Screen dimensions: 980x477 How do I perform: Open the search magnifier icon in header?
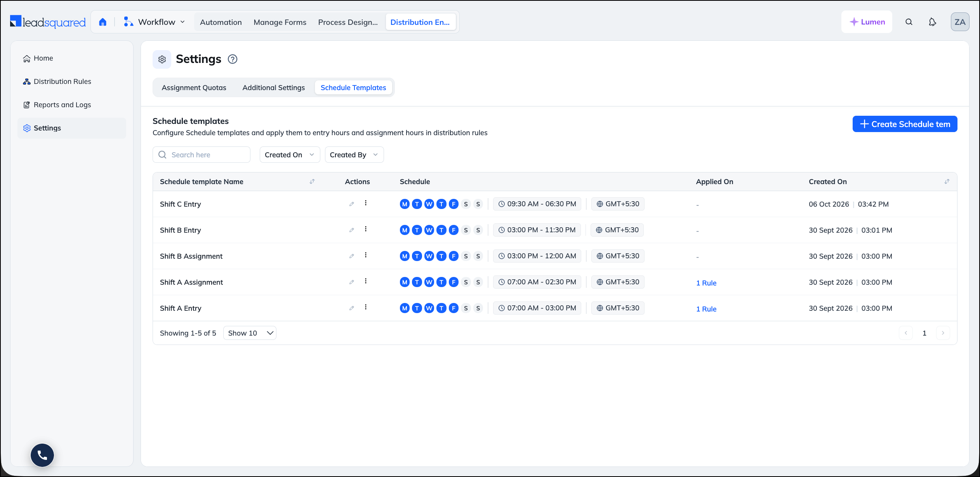909,22
